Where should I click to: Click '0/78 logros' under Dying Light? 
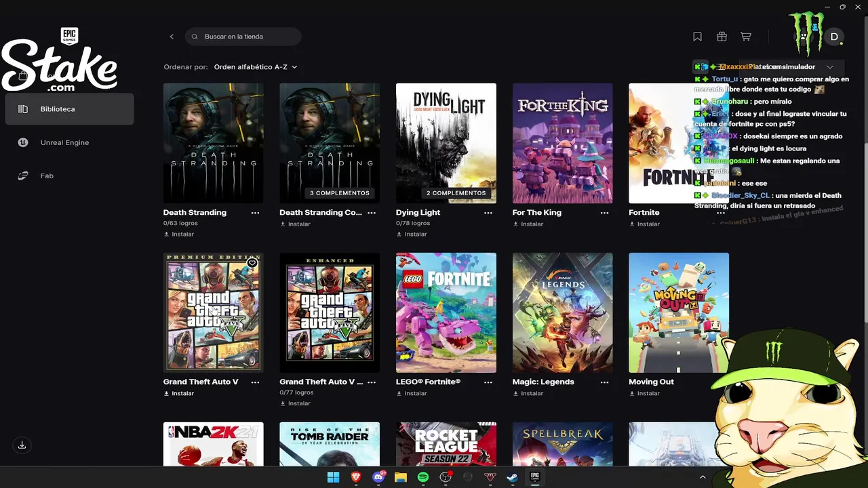pyautogui.click(x=412, y=223)
